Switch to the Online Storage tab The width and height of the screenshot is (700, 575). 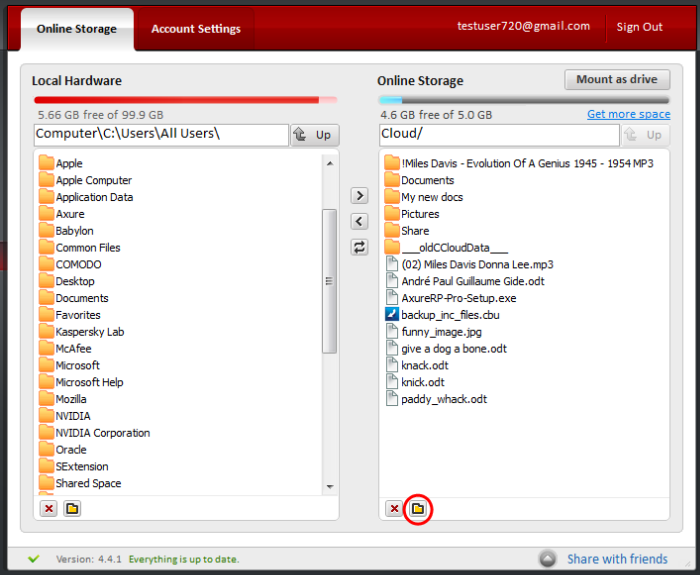click(x=77, y=29)
